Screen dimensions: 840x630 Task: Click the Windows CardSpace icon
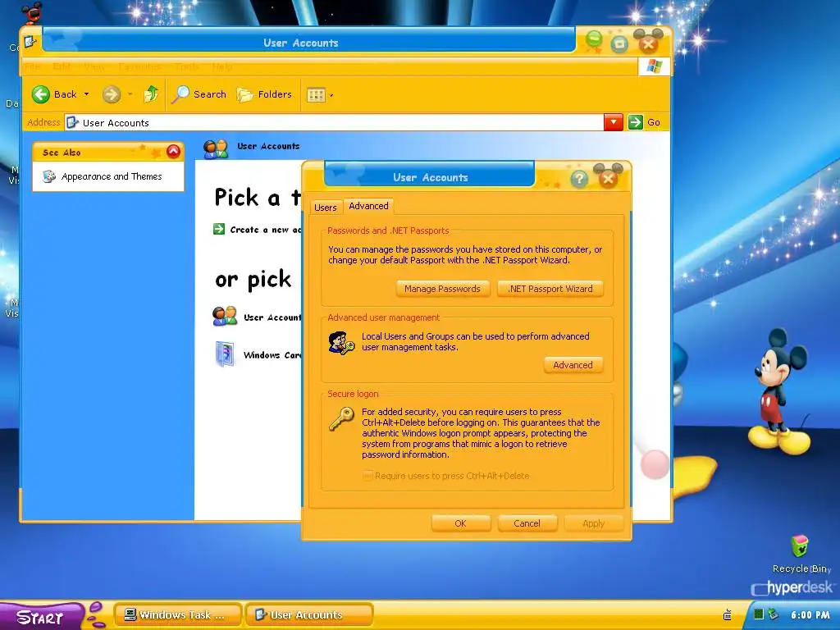[x=225, y=354]
